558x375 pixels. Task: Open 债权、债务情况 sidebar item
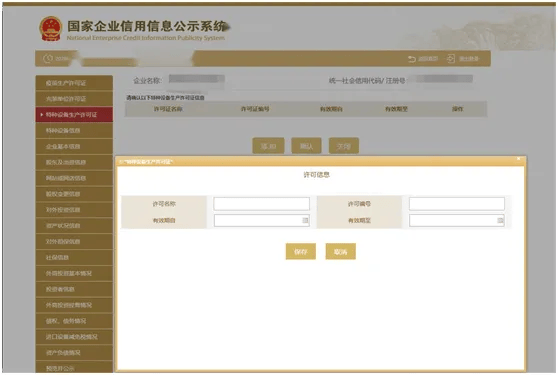click(x=74, y=321)
